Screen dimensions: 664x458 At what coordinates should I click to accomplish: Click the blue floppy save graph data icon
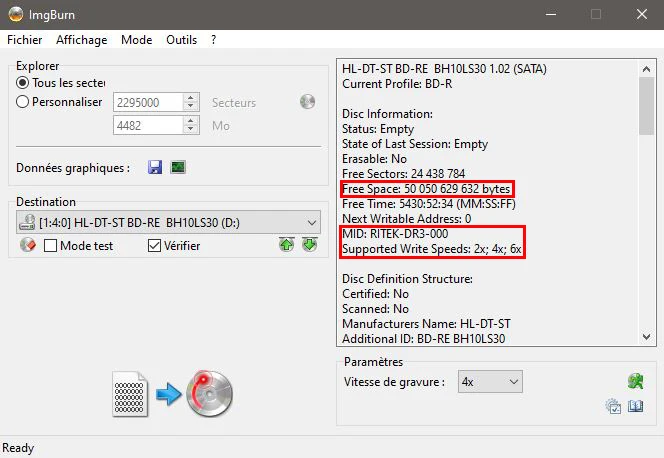(155, 167)
